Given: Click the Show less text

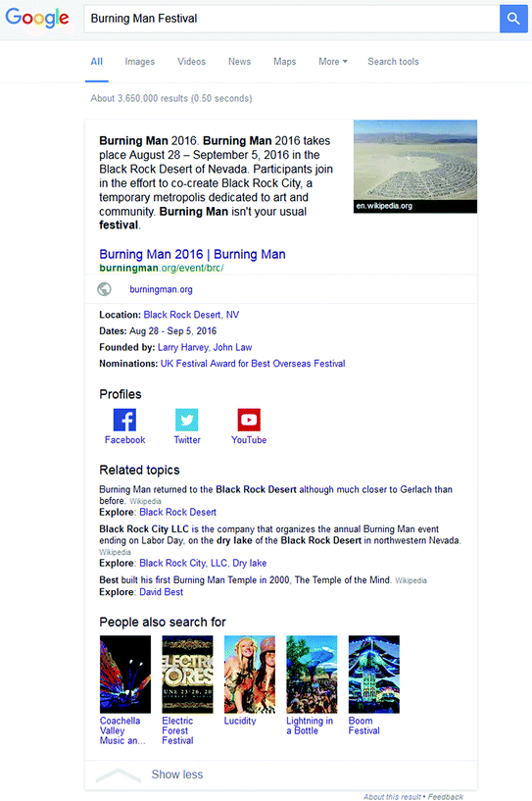Looking at the screenshot, I should coord(177,775).
